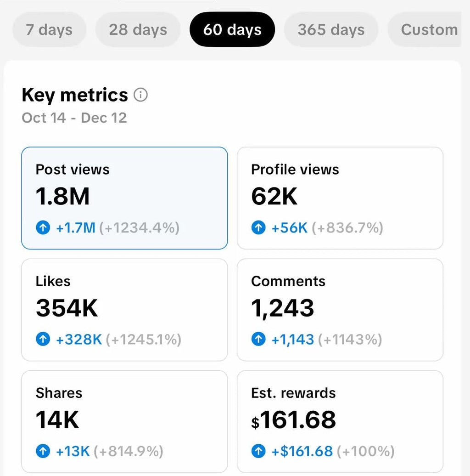Click the up-arrow icon under Shares
The height and width of the screenshot is (476, 470).
(43, 451)
